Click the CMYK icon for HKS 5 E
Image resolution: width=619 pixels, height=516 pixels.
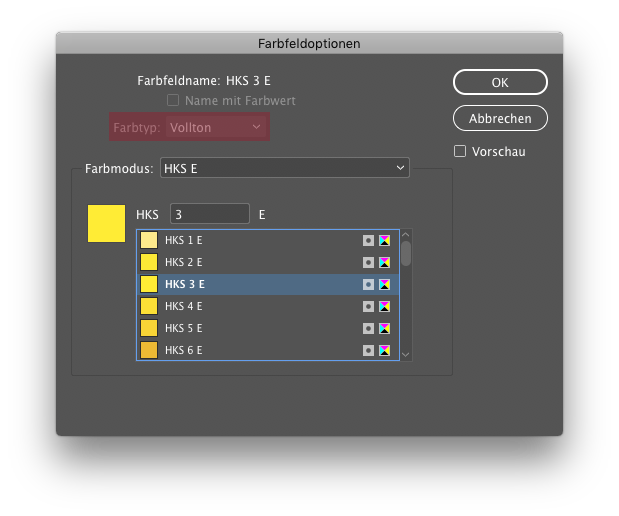click(x=385, y=328)
